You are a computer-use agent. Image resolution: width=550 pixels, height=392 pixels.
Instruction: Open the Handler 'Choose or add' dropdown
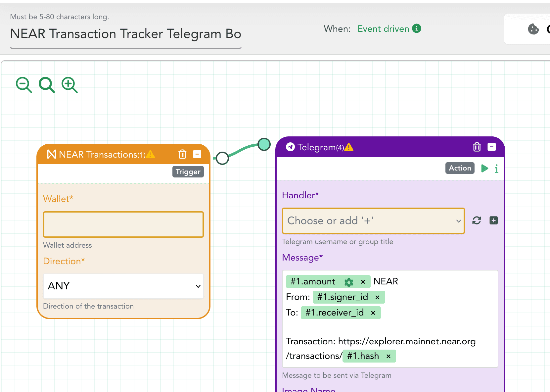click(x=373, y=221)
